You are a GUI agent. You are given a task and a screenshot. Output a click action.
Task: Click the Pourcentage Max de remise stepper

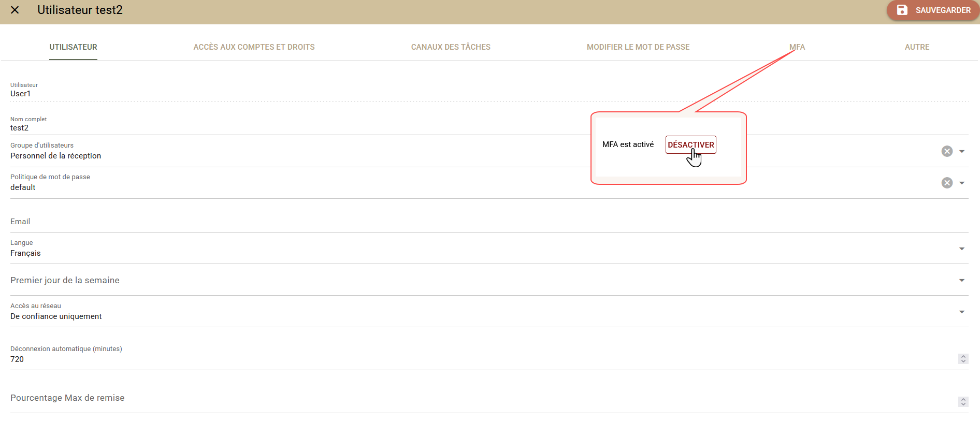tap(963, 402)
